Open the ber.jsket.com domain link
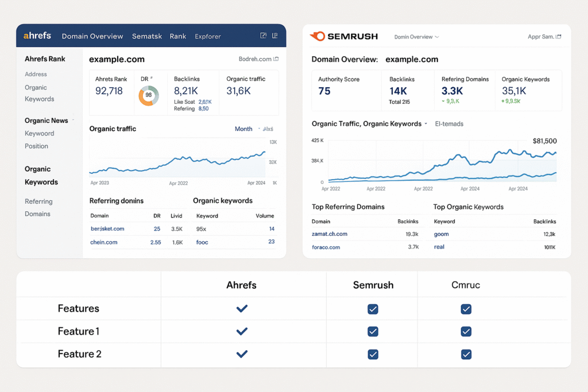Screen dimensions: 588x392 [x=107, y=228]
